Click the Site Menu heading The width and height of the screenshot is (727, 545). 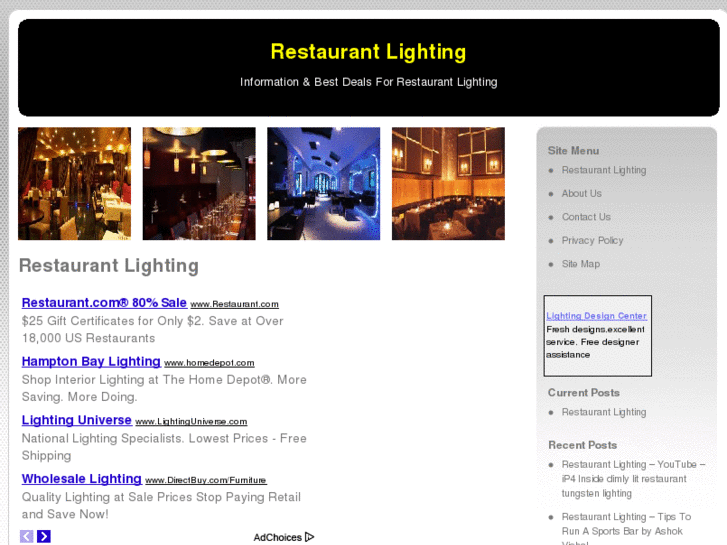click(x=573, y=151)
